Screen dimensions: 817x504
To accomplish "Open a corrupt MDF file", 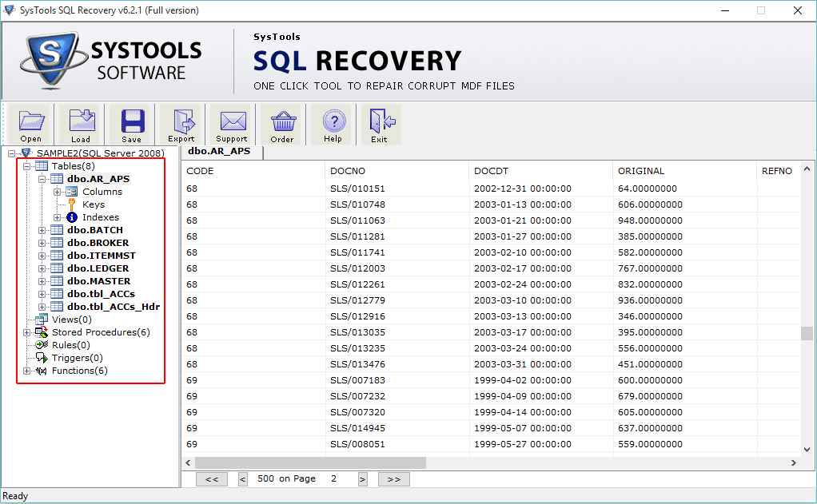I will [30, 125].
